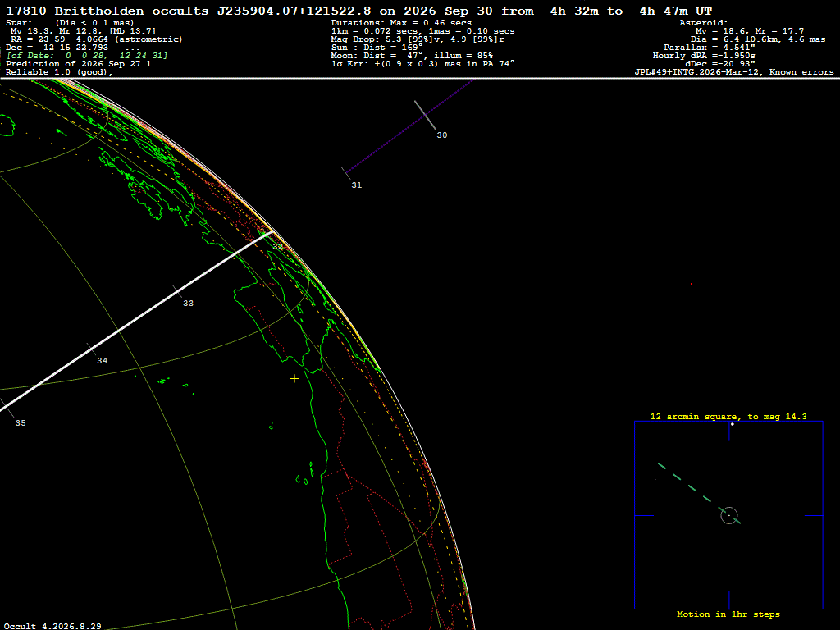Image resolution: width=840 pixels, height=630 pixels.
Task: Click the minute 34 tick label
Action: 103,361
